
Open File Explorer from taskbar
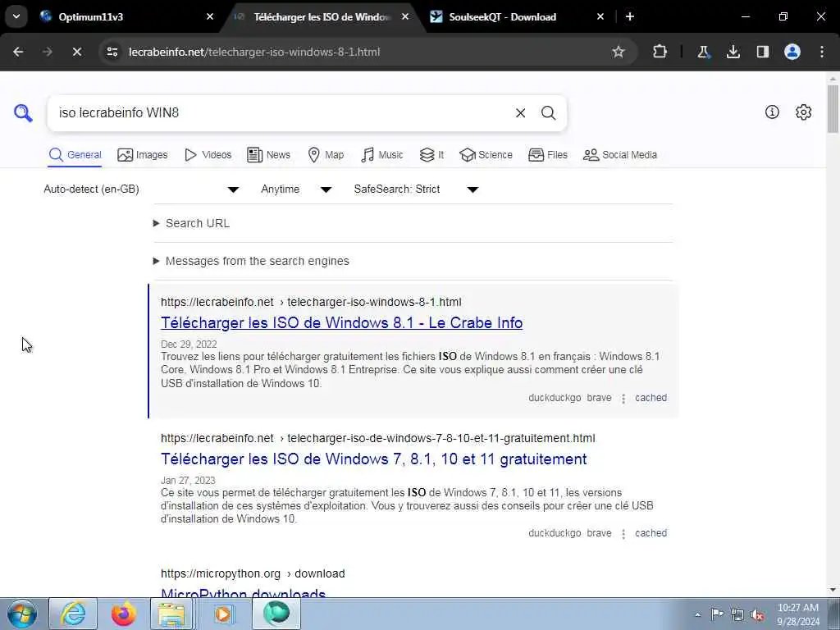coord(171,614)
